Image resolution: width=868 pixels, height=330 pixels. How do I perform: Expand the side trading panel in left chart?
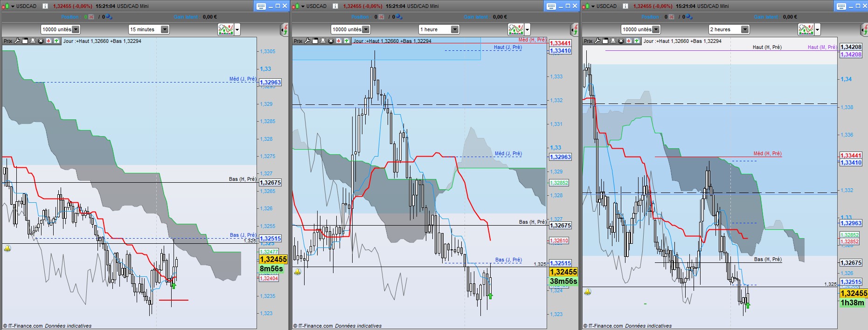pos(284,30)
